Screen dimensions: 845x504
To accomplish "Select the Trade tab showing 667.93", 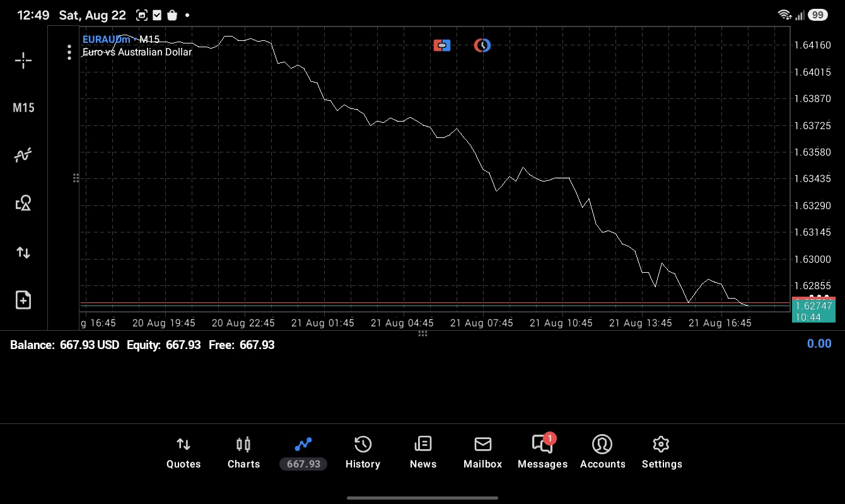I will (x=303, y=453).
